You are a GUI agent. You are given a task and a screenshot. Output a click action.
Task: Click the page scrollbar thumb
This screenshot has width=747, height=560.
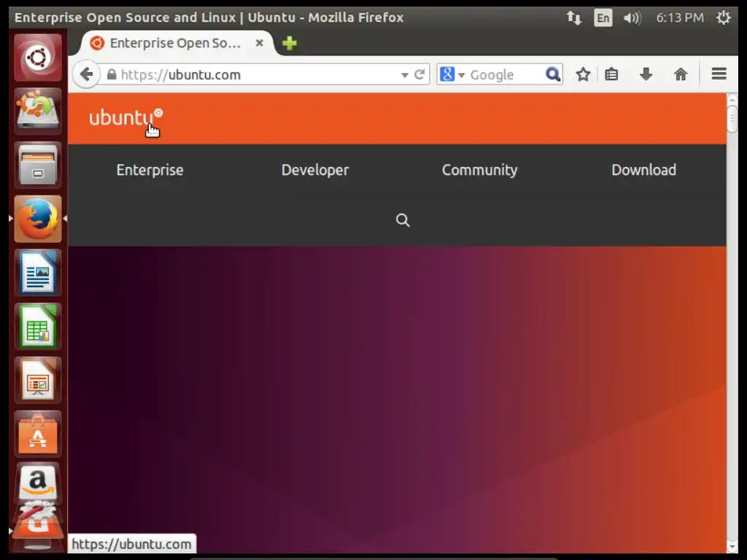[x=732, y=119]
